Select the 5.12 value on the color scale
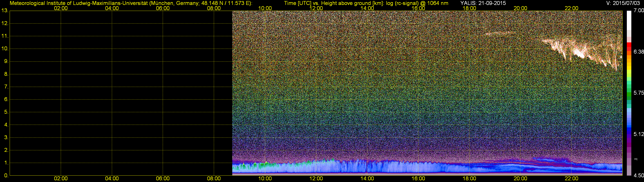The image size is (644, 182). pyautogui.click(x=638, y=134)
